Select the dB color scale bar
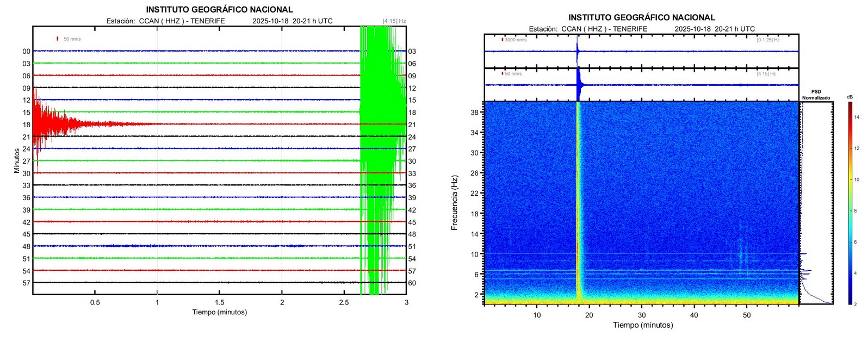The height and width of the screenshot is (342, 868). pyautogui.click(x=850, y=203)
